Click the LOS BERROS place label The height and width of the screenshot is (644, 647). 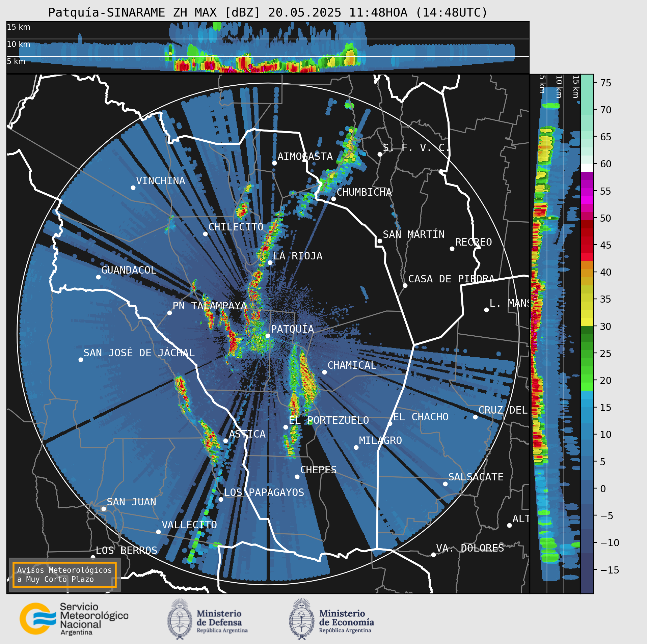pyautogui.click(x=127, y=551)
